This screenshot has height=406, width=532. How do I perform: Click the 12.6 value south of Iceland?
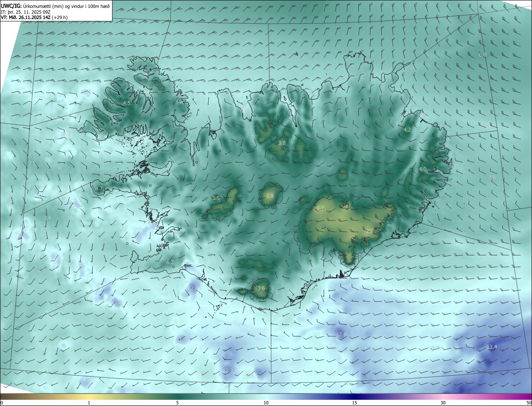point(341,334)
